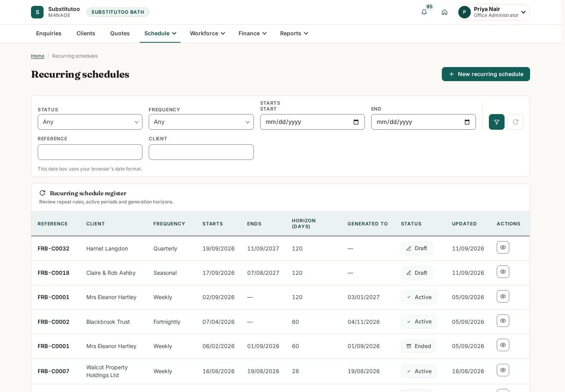The height and width of the screenshot is (392, 565).
Task: Click the register refresh icon beside heading
Action: [42, 193]
